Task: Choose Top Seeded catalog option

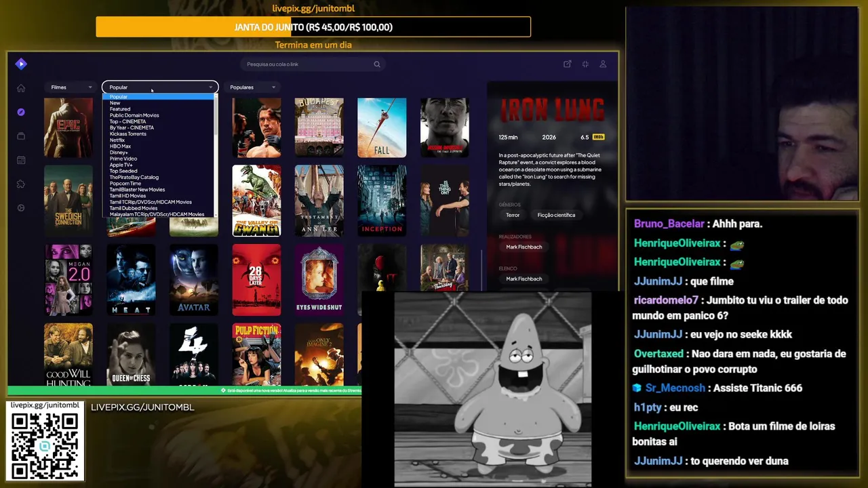Action: click(158, 171)
